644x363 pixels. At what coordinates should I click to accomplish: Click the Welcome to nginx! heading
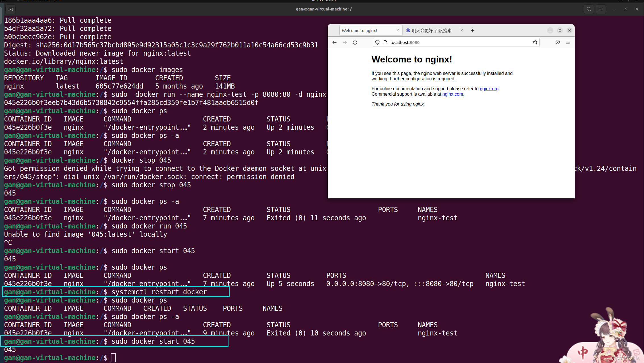click(x=412, y=59)
